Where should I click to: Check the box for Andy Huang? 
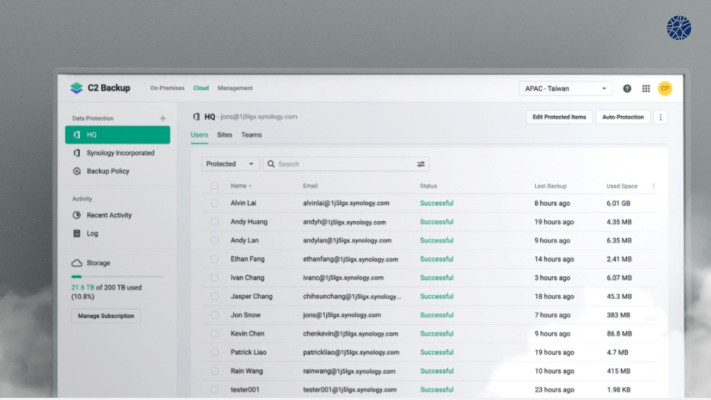click(x=214, y=222)
